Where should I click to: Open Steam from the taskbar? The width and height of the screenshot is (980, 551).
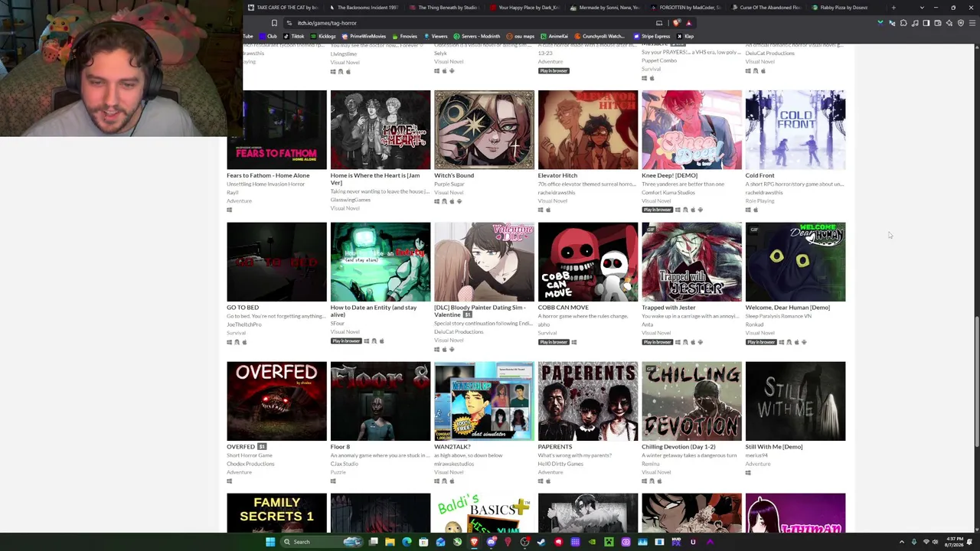pos(541,542)
